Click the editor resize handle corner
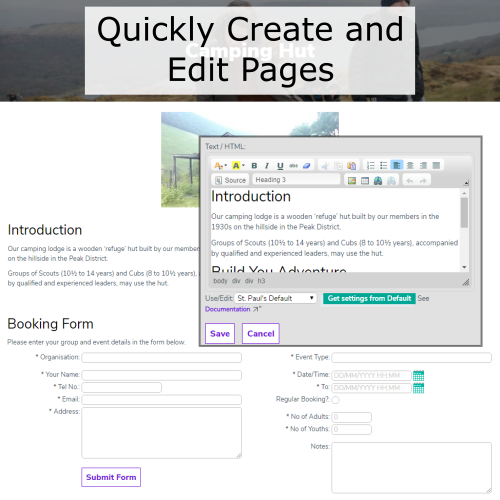500x500 pixels. point(466,283)
